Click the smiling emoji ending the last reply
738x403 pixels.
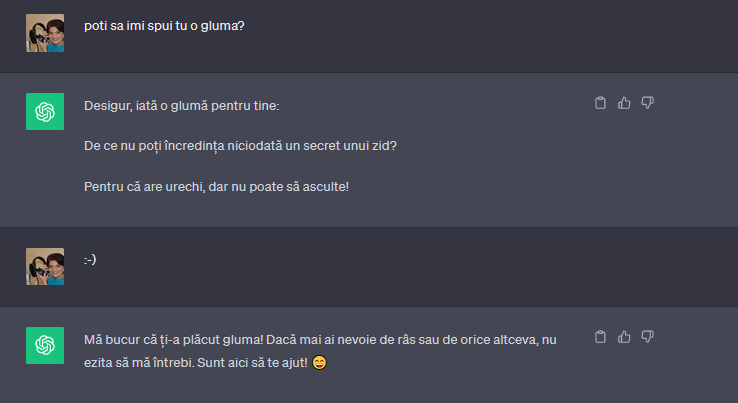[x=319, y=361]
